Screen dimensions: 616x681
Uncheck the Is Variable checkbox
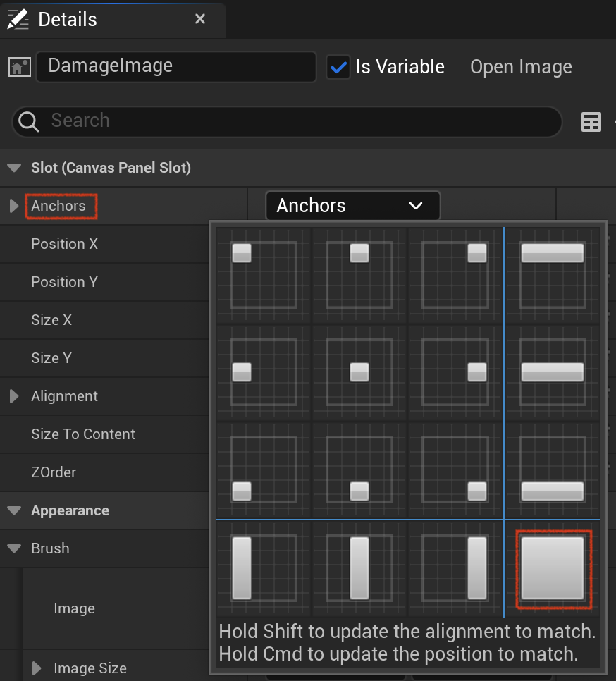pos(338,67)
